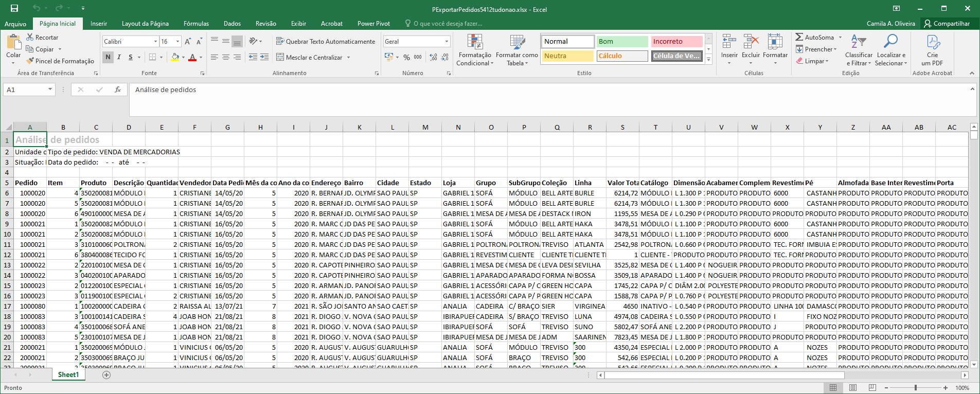Apply percent style to the cell
980x394 pixels.
pos(406,57)
